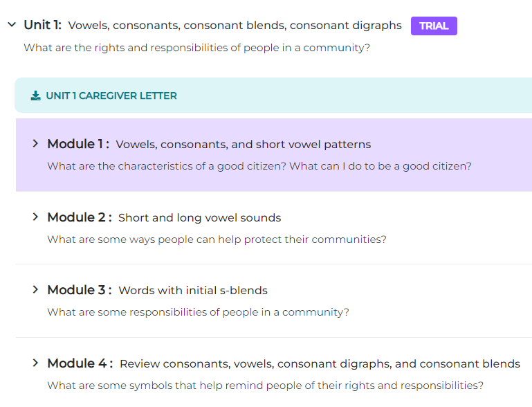Click 'Short and long vowel sounds' title
Screen dimensions: 532x407
tap(199, 218)
